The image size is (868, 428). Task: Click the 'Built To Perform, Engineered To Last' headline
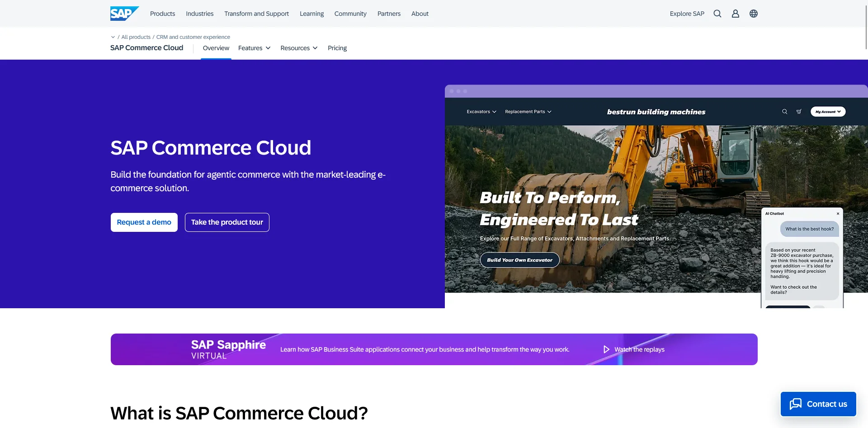click(559, 208)
